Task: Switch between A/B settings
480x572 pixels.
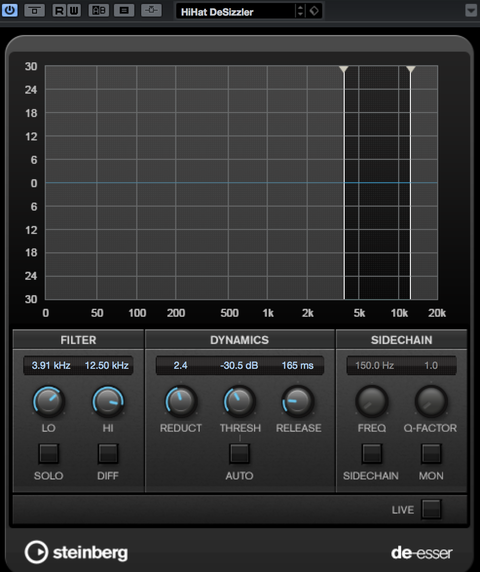Action: click(x=99, y=11)
